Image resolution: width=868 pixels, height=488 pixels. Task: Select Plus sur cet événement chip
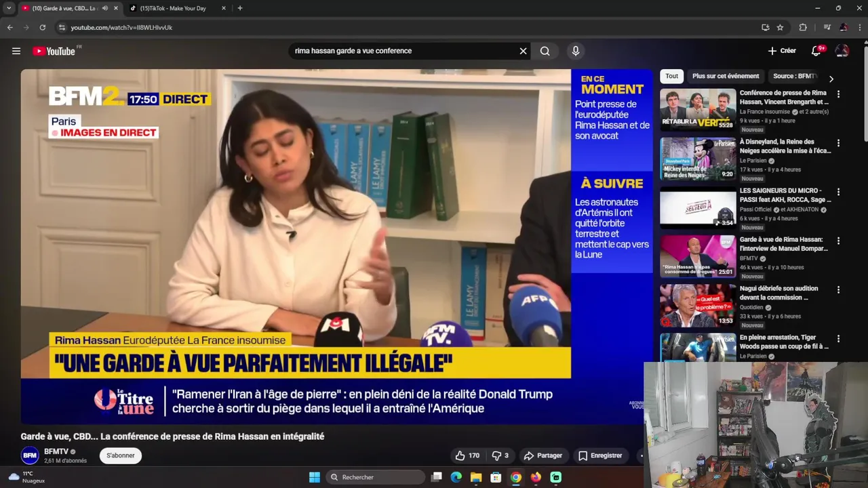[x=726, y=76]
